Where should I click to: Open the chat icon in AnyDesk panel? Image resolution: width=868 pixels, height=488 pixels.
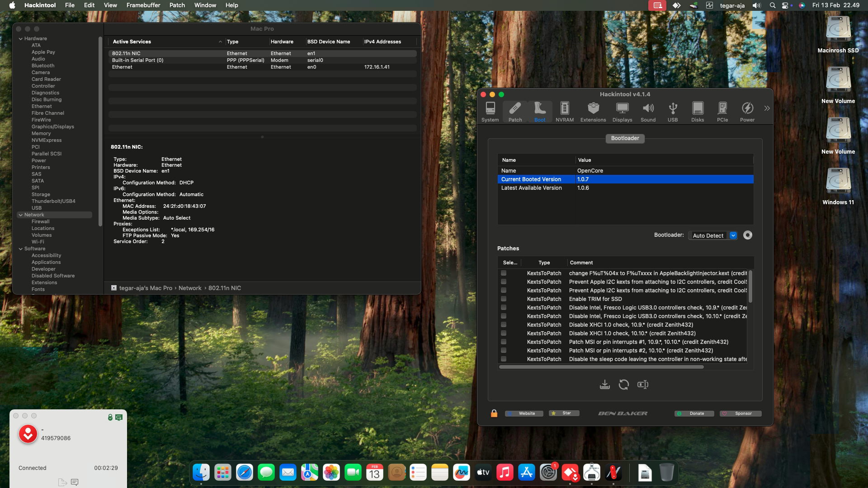[75, 482]
